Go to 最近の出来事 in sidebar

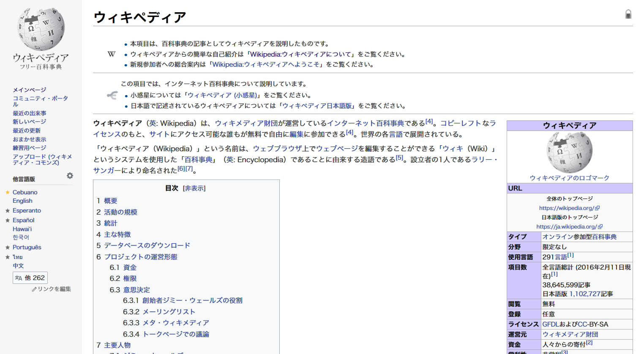30,113
